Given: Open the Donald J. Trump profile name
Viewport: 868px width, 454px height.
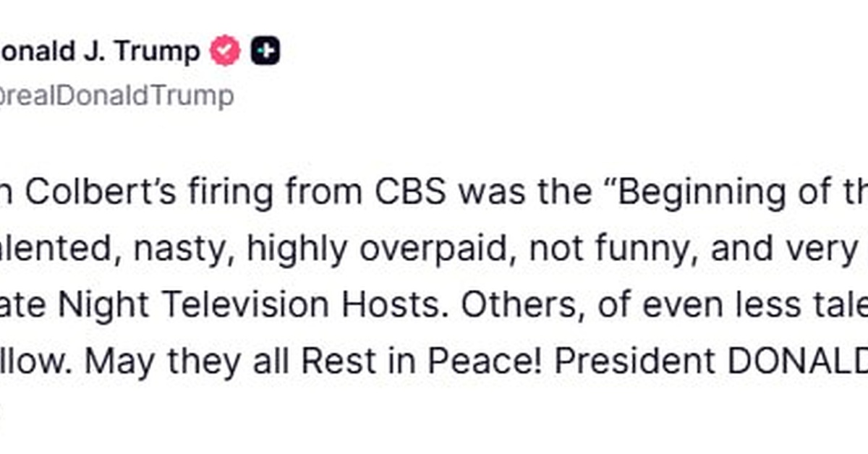Looking at the screenshot, I should click(x=100, y=51).
